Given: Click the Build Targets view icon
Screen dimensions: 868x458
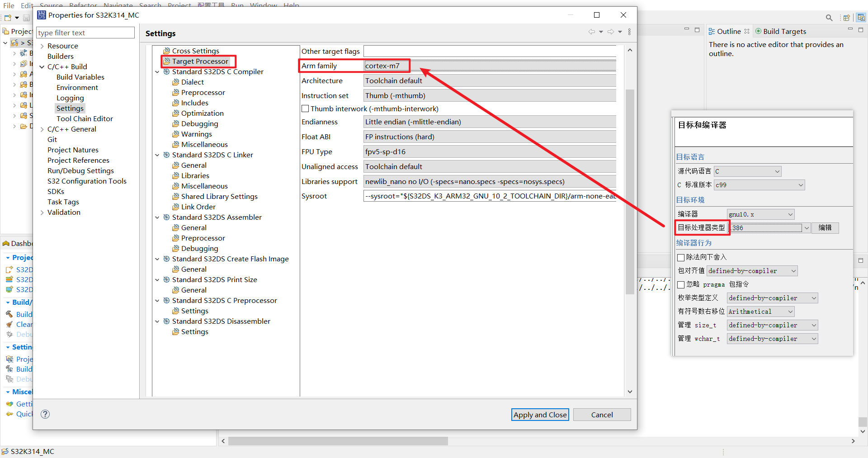Looking at the screenshot, I should (x=758, y=31).
